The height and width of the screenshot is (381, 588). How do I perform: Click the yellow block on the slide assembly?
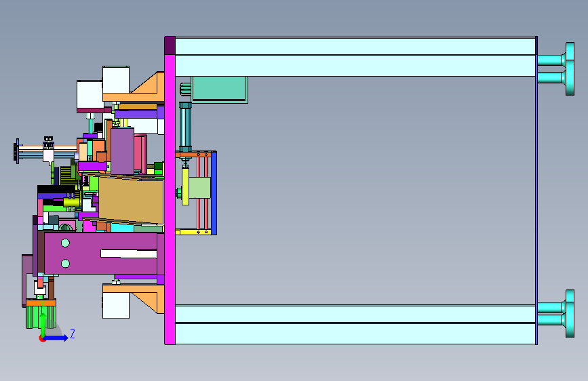point(185,186)
